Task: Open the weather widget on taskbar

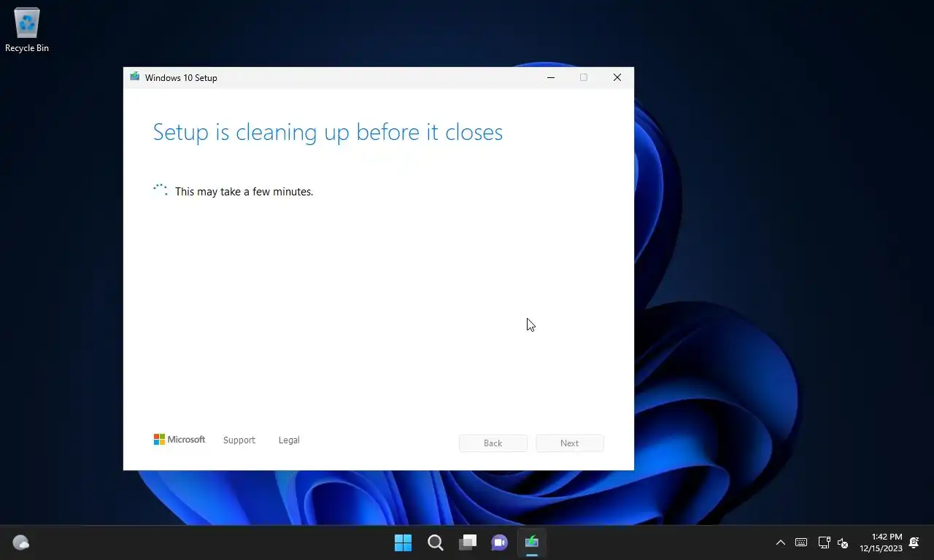Action: click(20, 542)
